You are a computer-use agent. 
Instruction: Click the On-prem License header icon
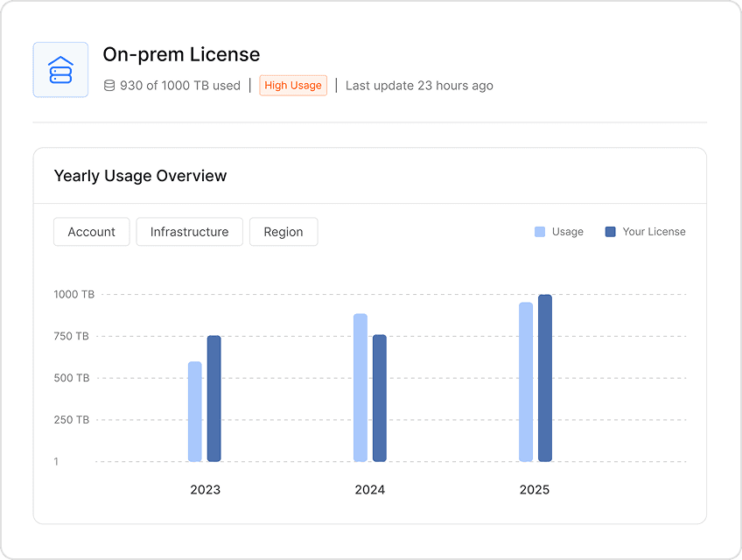click(60, 69)
